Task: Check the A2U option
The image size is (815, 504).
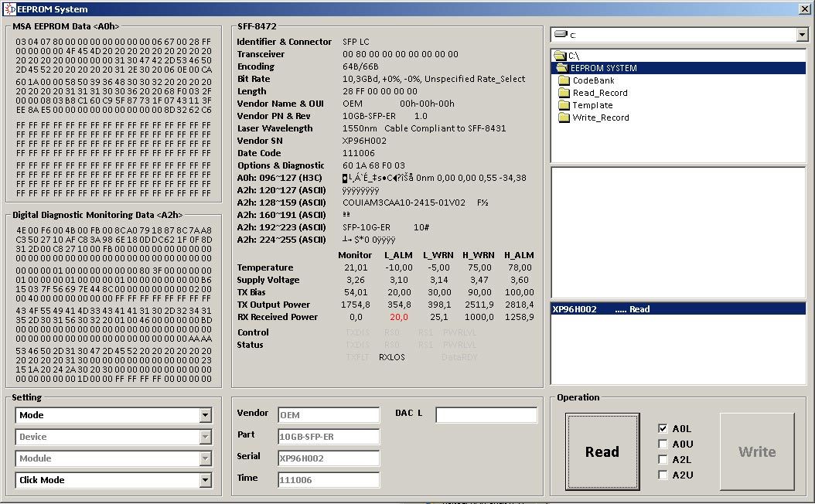Action: point(663,474)
